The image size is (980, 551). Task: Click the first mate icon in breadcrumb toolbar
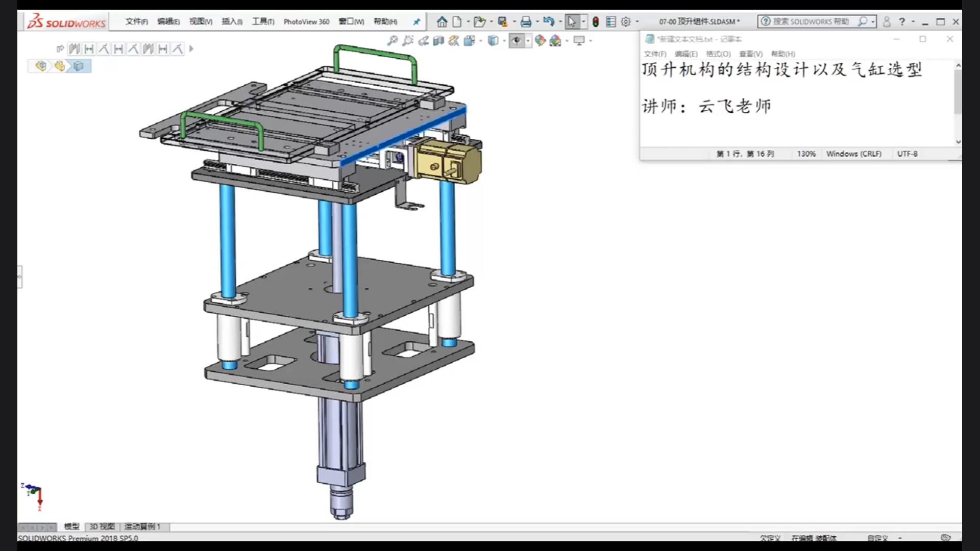point(75,48)
